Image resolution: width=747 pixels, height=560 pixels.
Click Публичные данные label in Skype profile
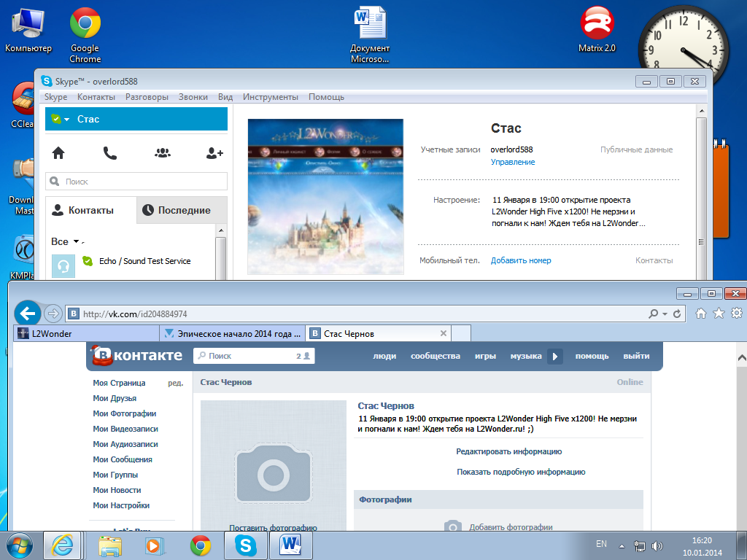636,149
